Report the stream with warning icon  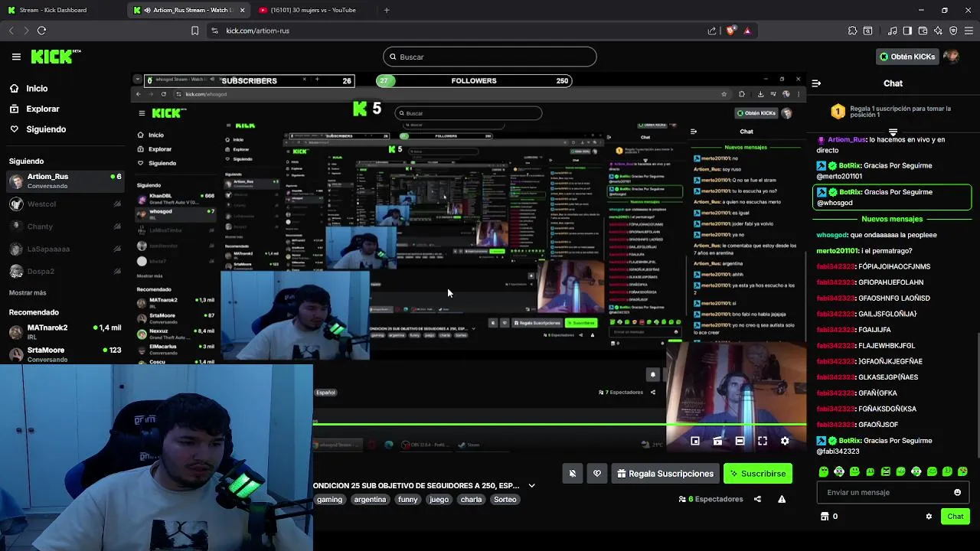tap(782, 500)
